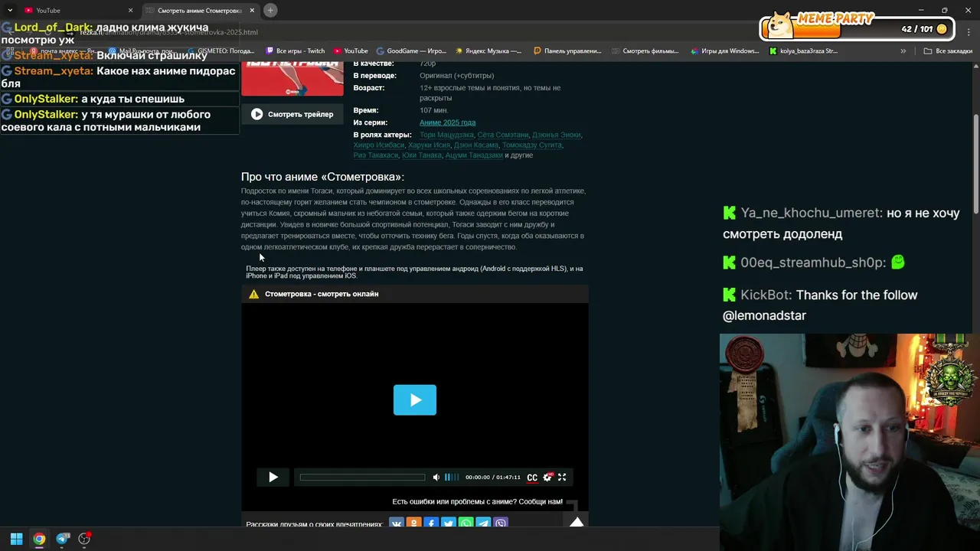Open the YouTube bookmark in bookmarks bar
This screenshot has width=980, height=551.
(351, 51)
